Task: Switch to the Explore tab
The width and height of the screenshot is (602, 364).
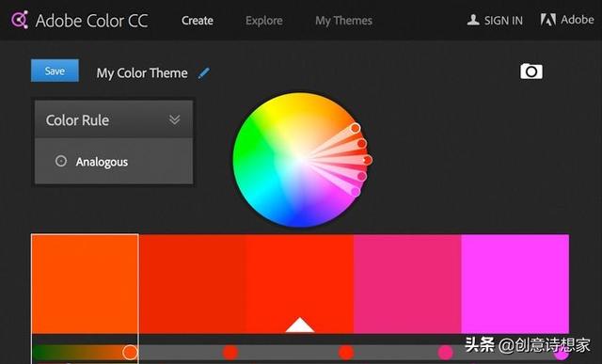Action: coord(264,21)
